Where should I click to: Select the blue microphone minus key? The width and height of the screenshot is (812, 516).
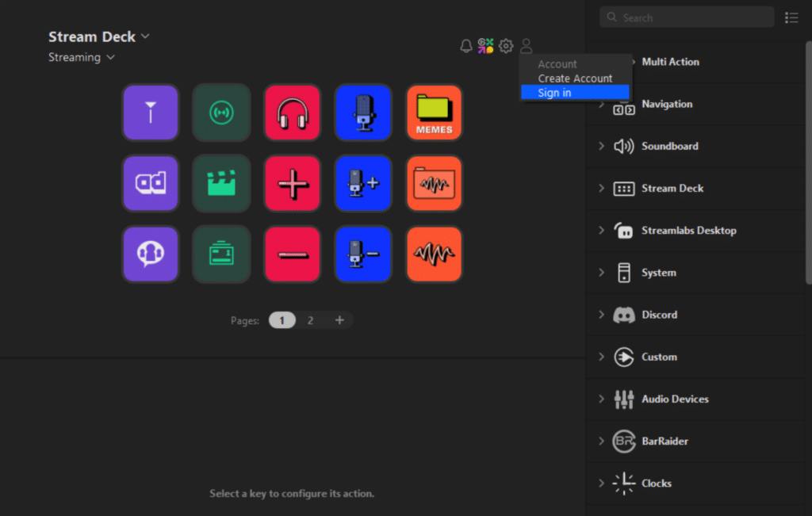click(x=363, y=254)
